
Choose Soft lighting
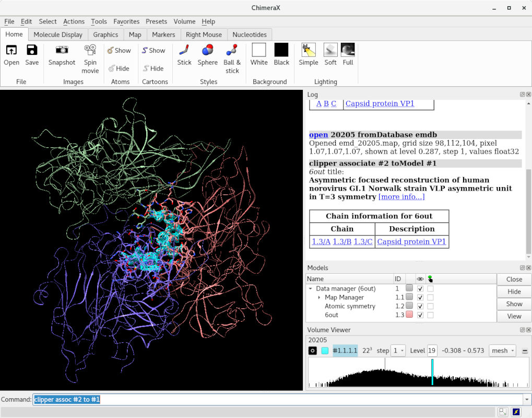(x=330, y=50)
